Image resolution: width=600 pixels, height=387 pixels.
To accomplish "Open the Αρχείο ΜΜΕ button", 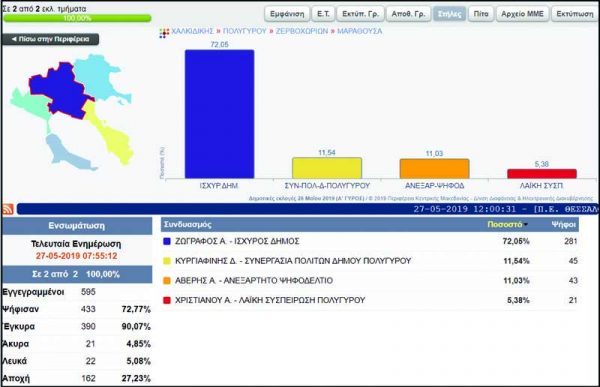I will tap(522, 14).
